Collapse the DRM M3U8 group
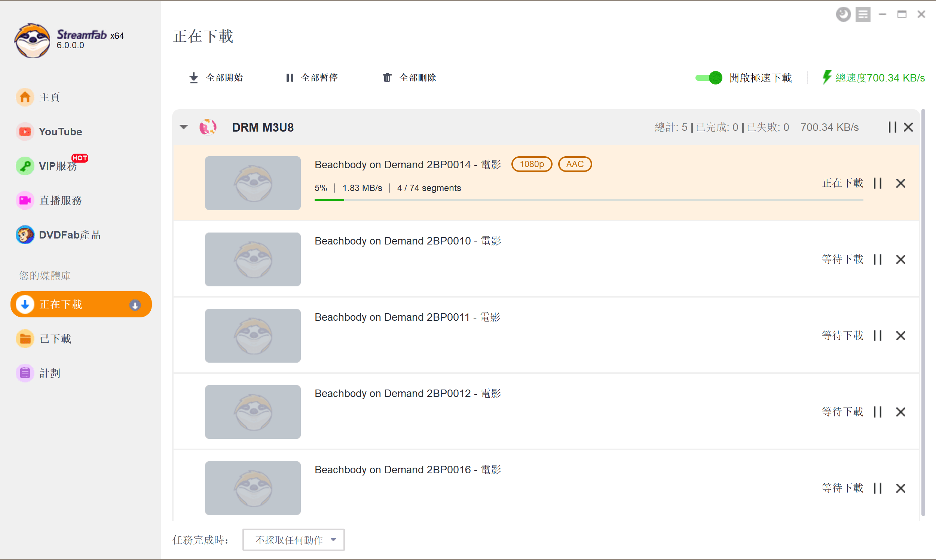Image resolution: width=936 pixels, height=560 pixels. (x=184, y=127)
